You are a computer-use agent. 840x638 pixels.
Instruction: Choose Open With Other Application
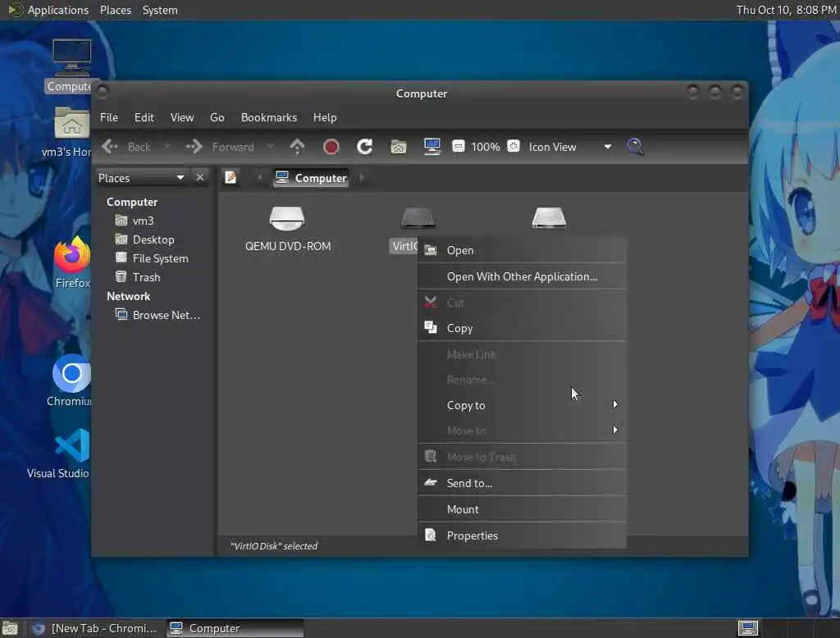coord(522,276)
